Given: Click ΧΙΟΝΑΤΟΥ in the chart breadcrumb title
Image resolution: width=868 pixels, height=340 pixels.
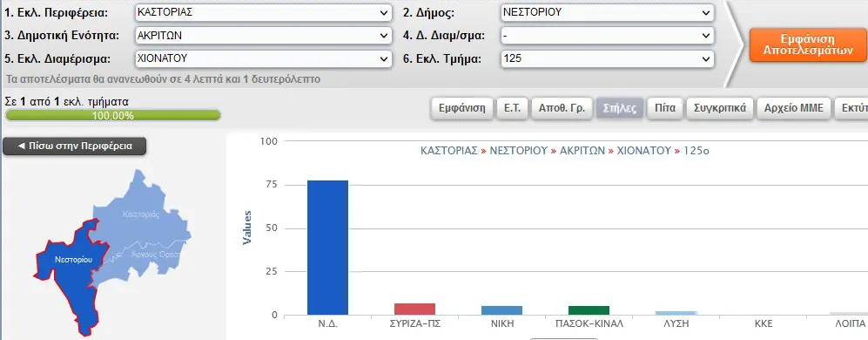Looking at the screenshot, I should (643, 151).
